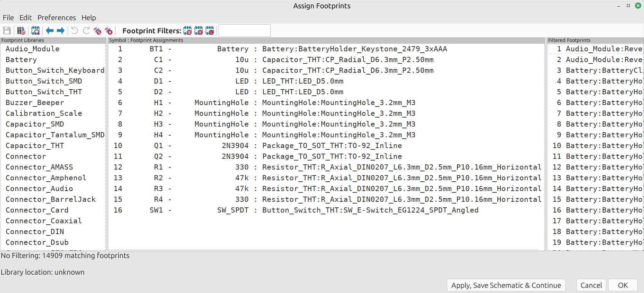644x293 pixels.
Task: Click Apply, Save Schematic & Continue
Action: [x=506, y=285]
